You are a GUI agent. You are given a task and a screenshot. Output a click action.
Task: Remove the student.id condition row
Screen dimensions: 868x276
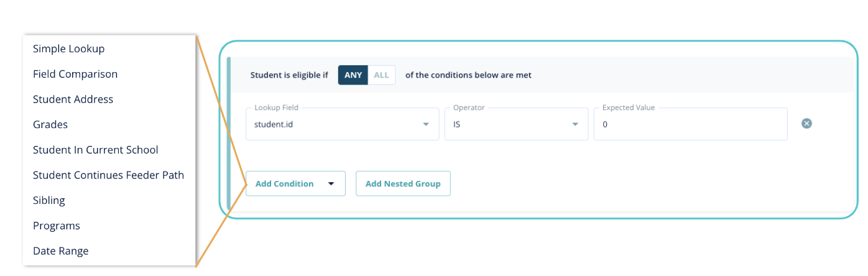(x=806, y=124)
